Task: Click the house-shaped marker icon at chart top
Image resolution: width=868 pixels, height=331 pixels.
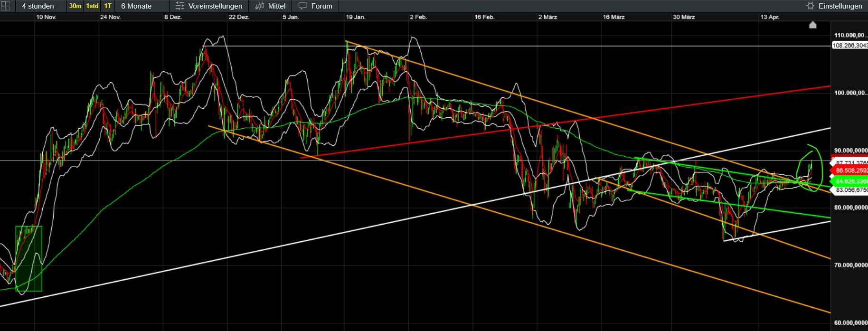Action: click(x=813, y=25)
